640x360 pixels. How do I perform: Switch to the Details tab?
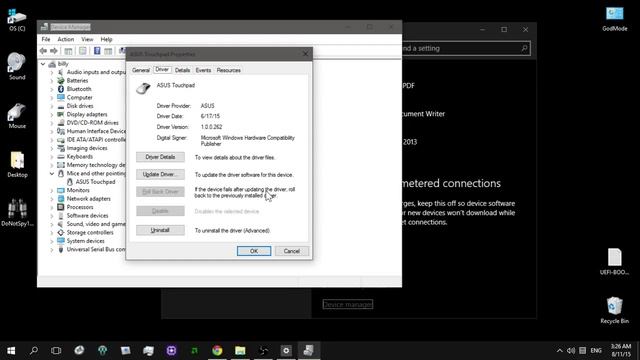click(x=182, y=70)
